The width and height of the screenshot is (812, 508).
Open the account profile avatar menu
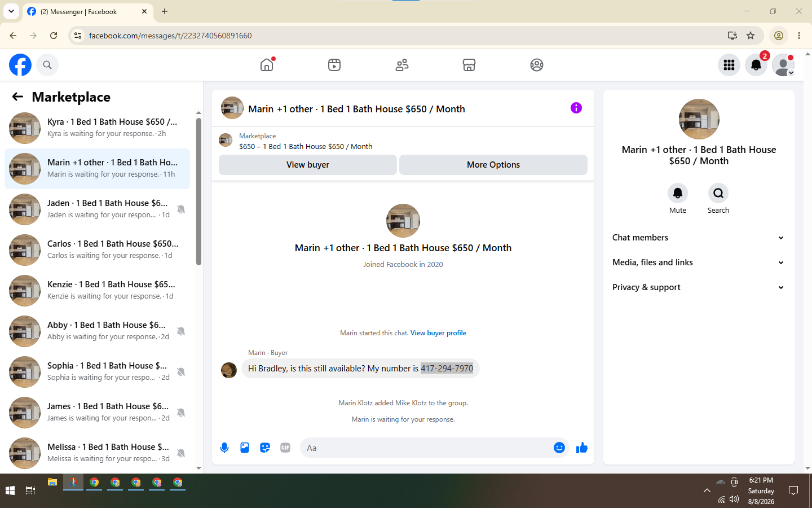click(x=783, y=65)
